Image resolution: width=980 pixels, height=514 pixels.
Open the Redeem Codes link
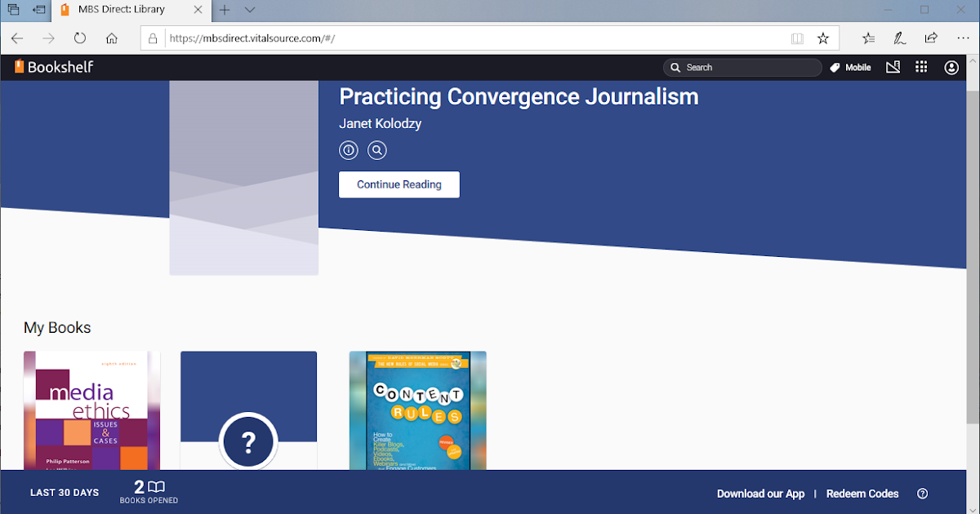click(862, 494)
